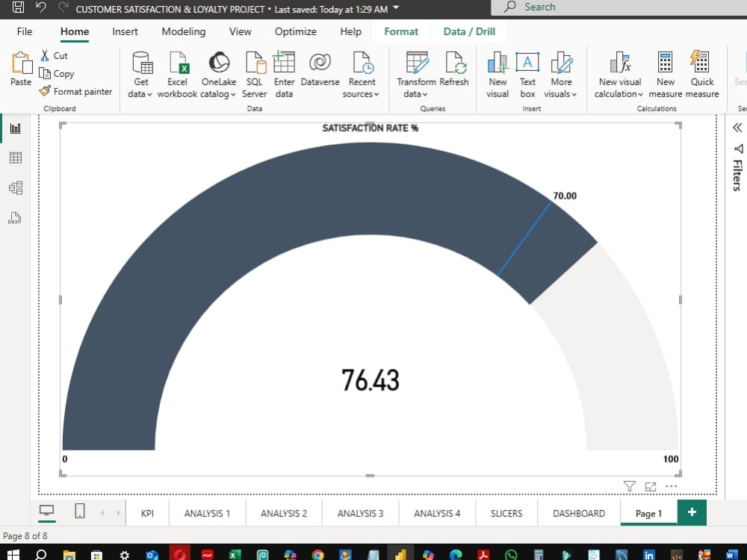Open the DASHBOARD page tab
Image resolution: width=747 pixels, height=560 pixels.
[x=579, y=514]
